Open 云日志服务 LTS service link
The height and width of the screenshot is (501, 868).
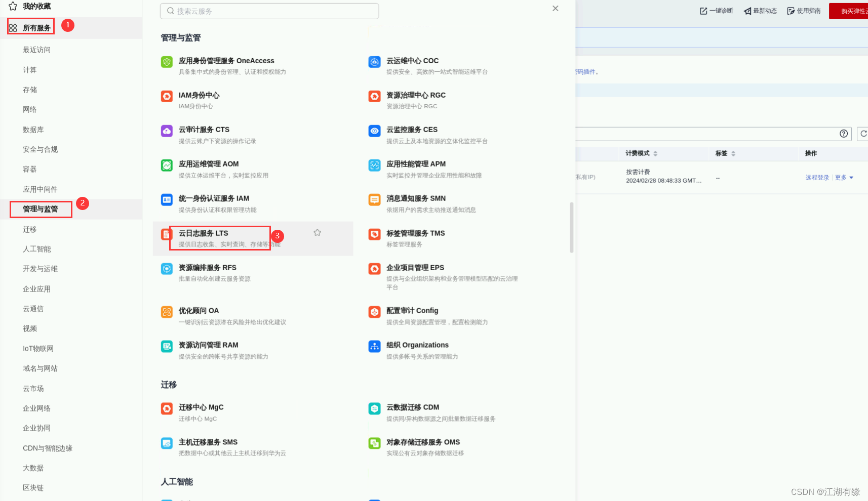click(203, 233)
